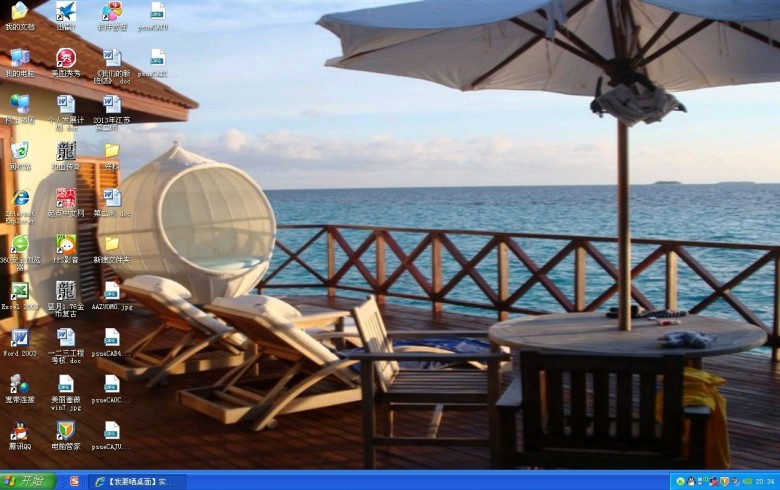Select the AAZUOMO.jpg image file
780x490 pixels.
coord(112,291)
